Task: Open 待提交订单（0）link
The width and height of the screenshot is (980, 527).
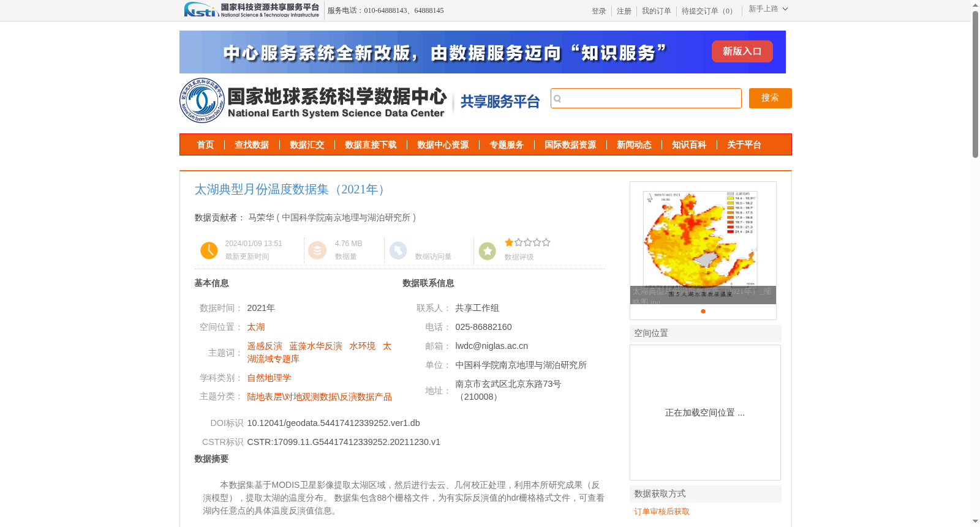Action: coord(709,11)
